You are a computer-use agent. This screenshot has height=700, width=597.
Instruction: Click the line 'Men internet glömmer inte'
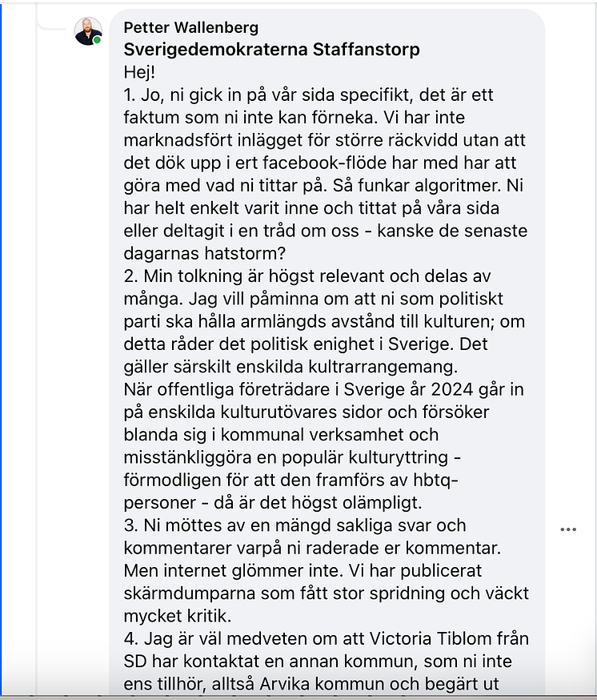point(303,571)
